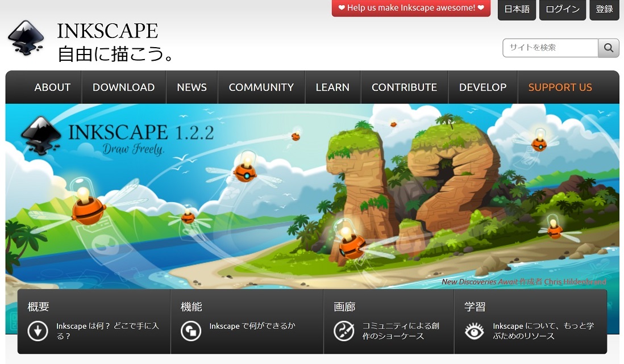Viewport: 624px width, 364px height.
Task: Open the 学習 heading link
Action: (475, 307)
